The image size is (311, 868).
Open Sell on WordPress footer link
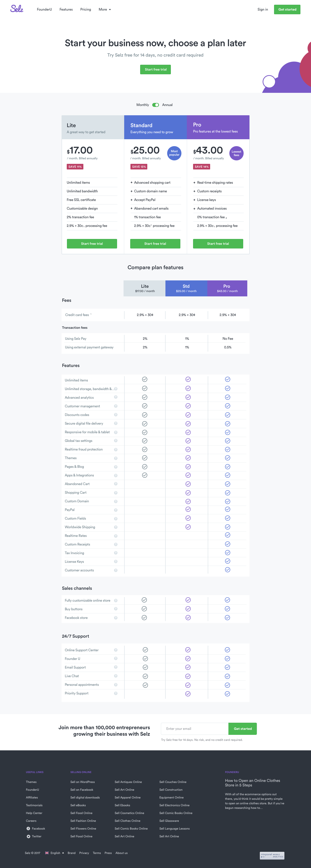click(83, 782)
